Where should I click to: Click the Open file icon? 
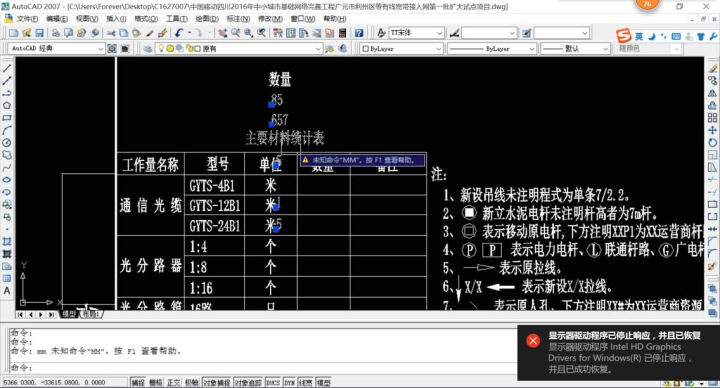click(27, 33)
